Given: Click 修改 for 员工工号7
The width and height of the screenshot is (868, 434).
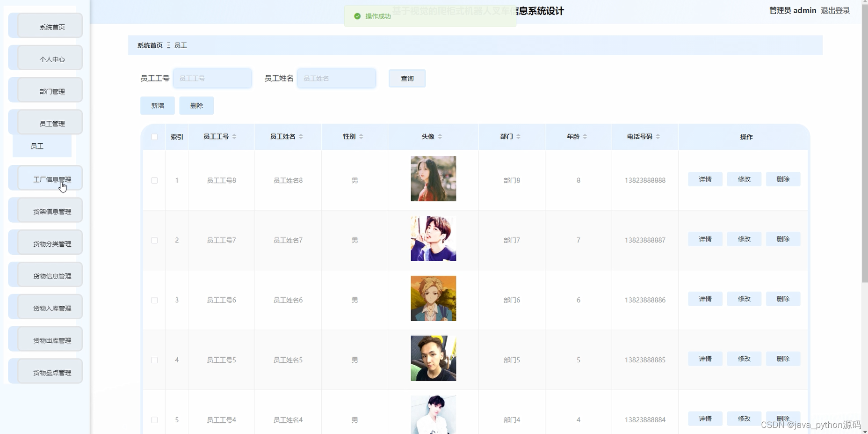Looking at the screenshot, I should pyautogui.click(x=744, y=239).
